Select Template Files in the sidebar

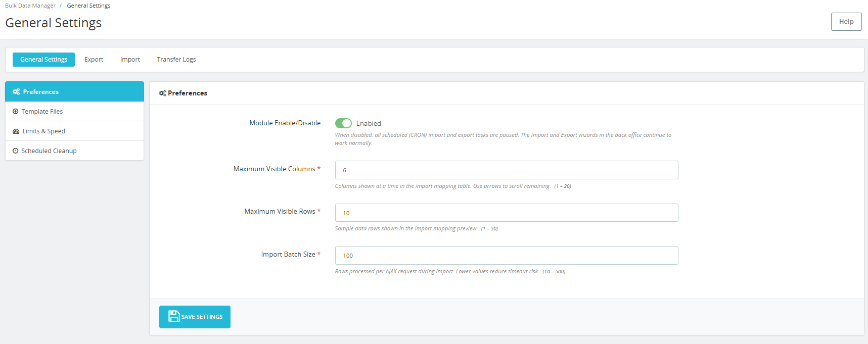[75, 112]
